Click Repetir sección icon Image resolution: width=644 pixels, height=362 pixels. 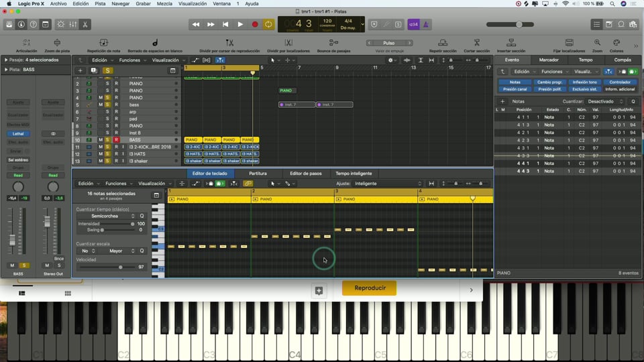click(x=443, y=42)
